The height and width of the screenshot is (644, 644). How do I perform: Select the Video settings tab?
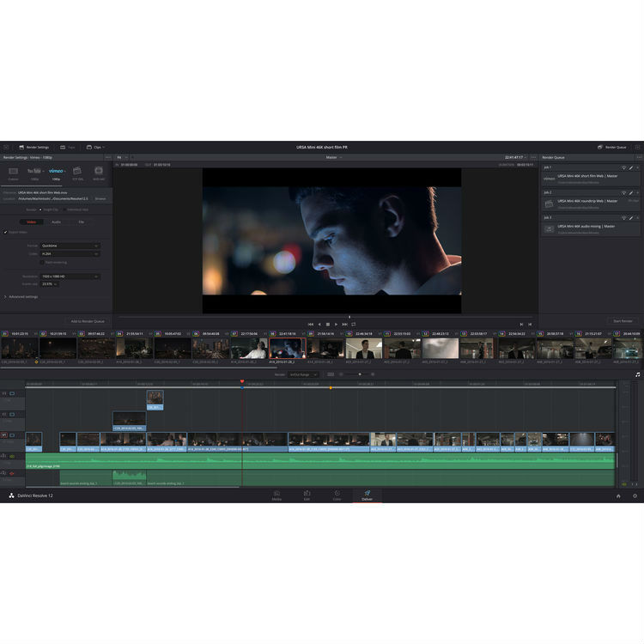pyautogui.click(x=32, y=222)
